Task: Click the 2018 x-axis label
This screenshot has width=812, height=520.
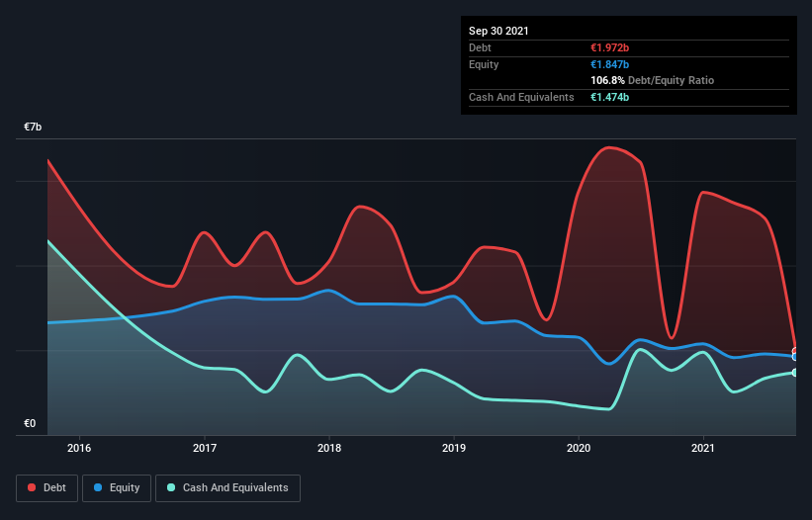Action: (329, 448)
